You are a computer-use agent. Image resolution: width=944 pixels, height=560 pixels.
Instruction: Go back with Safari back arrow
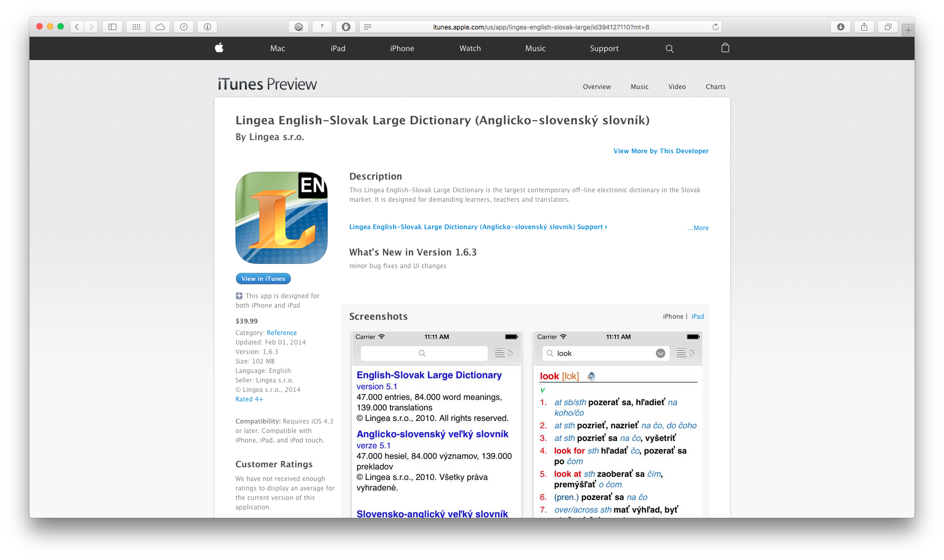pos(77,27)
